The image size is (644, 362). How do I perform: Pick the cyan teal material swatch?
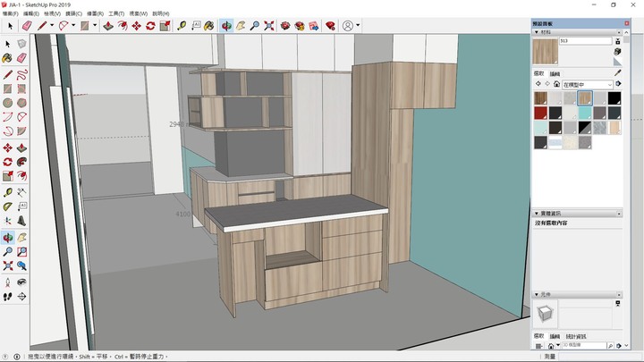pos(585,113)
